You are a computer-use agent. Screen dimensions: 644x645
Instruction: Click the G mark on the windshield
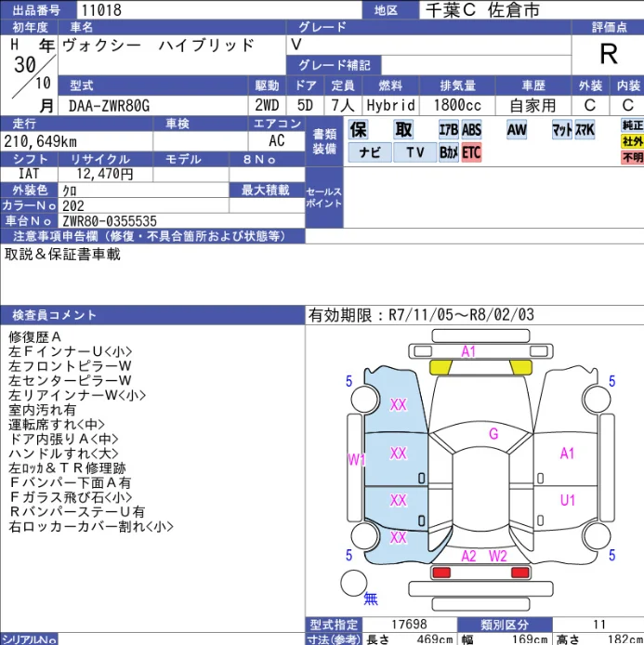pyautogui.click(x=493, y=434)
